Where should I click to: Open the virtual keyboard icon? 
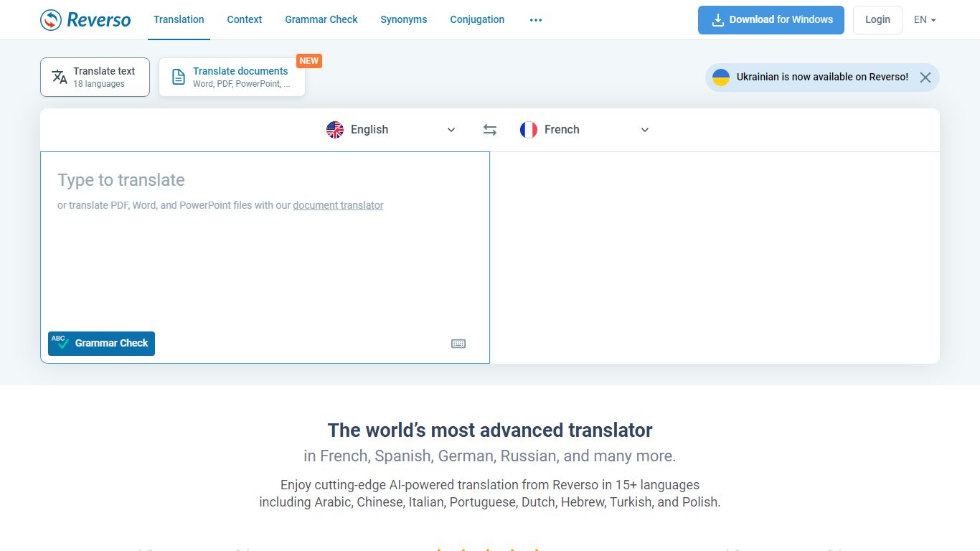(458, 344)
